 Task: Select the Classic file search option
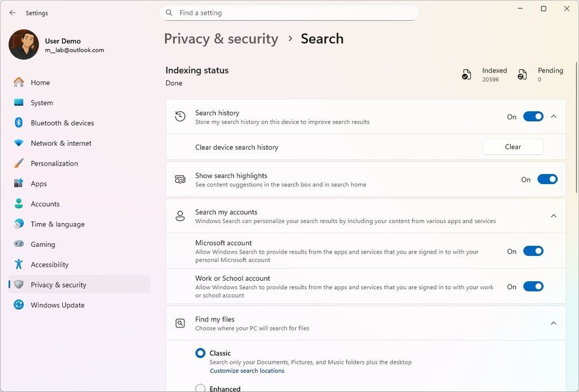tap(200, 352)
